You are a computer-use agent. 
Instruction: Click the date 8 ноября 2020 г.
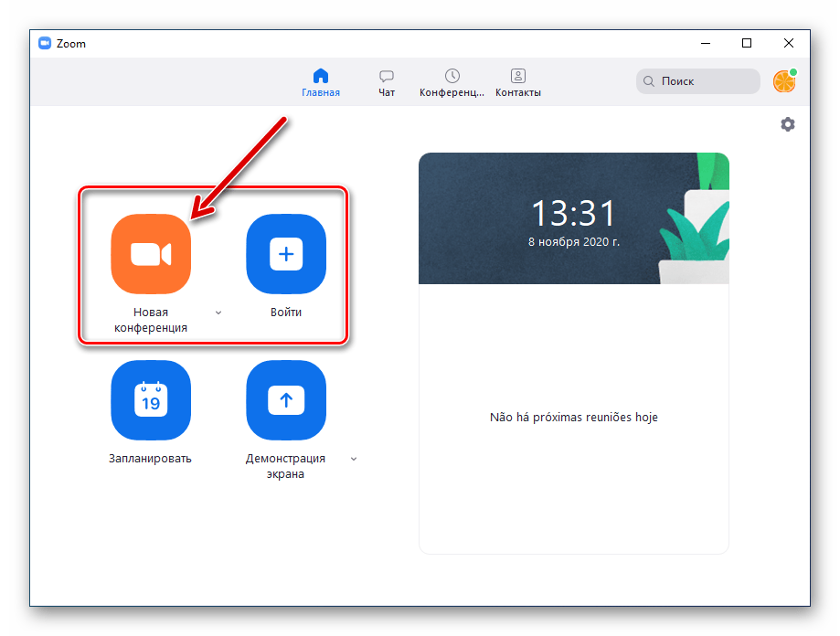click(x=574, y=242)
